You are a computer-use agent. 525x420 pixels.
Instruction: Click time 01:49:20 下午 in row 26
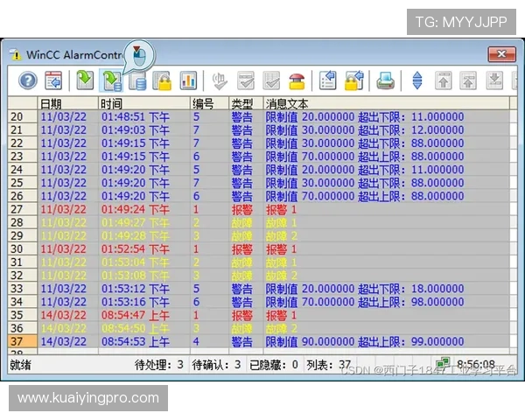pyautogui.click(x=136, y=196)
